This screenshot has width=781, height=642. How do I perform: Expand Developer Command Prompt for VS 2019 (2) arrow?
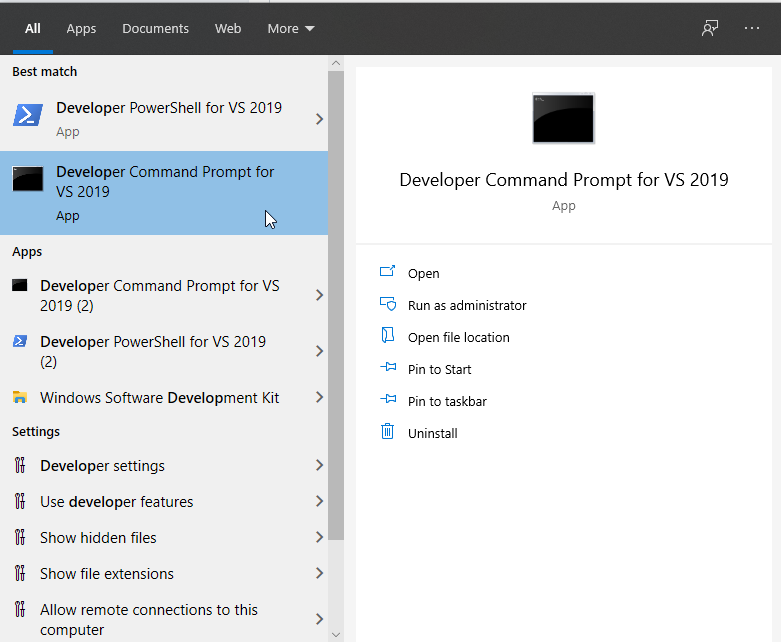(x=319, y=295)
